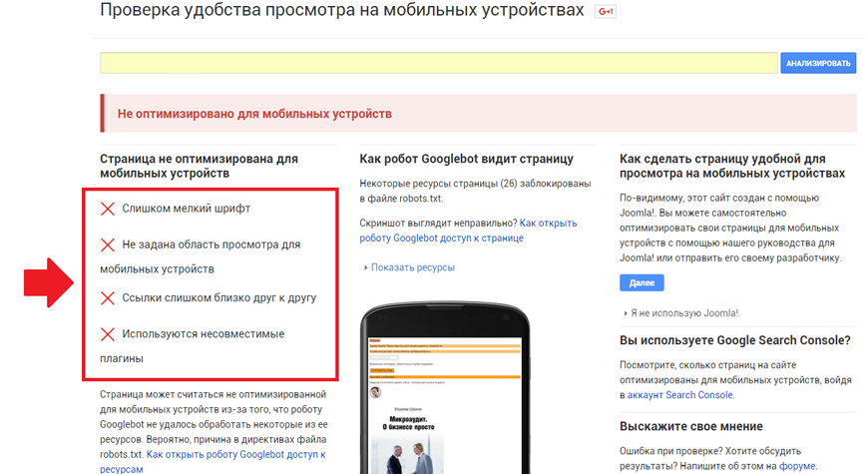Click page title 'Проверка удобства просмотра на мобильных устройствах'
Image resolution: width=868 pixels, height=474 pixels.
point(342,10)
